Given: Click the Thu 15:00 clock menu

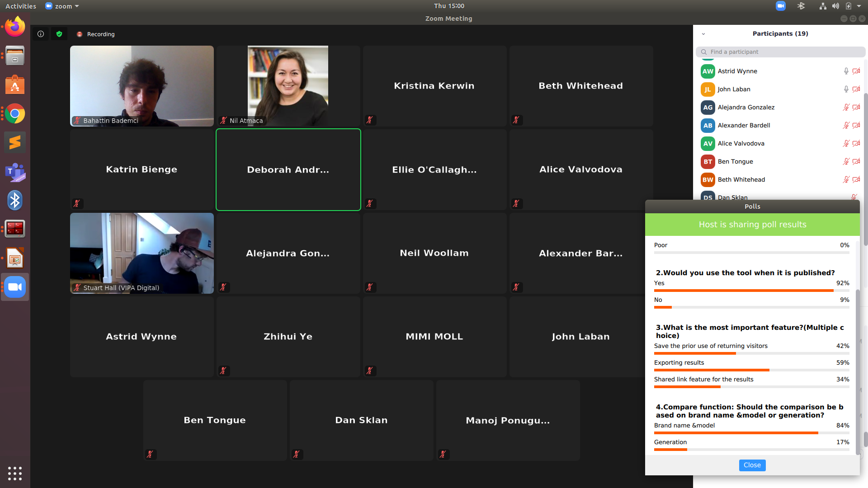Looking at the screenshot, I should (448, 6).
